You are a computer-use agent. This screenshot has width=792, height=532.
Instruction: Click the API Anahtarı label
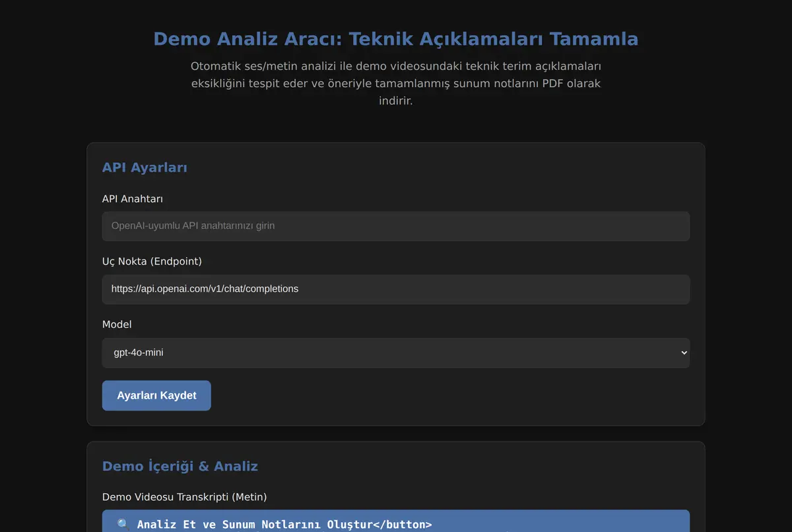point(133,199)
